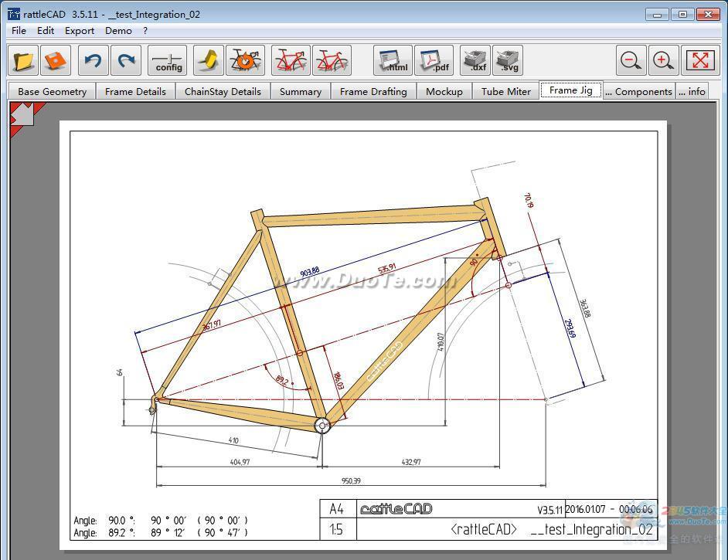Click the red corner arrow on canvas
The image size is (728, 560).
22,114
